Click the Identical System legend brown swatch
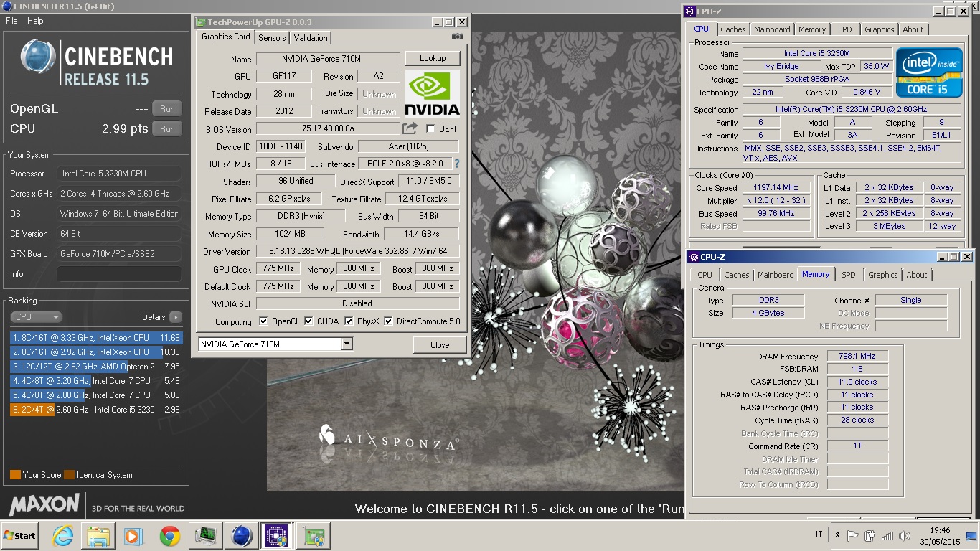 click(69, 475)
